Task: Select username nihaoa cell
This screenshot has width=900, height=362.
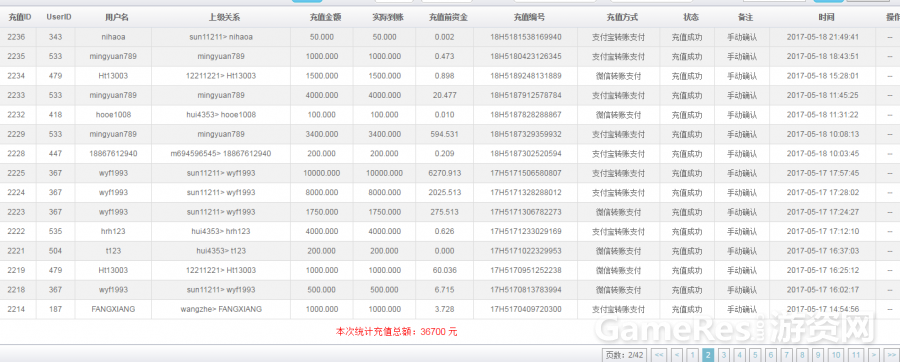Action: click(x=114, y=37)
